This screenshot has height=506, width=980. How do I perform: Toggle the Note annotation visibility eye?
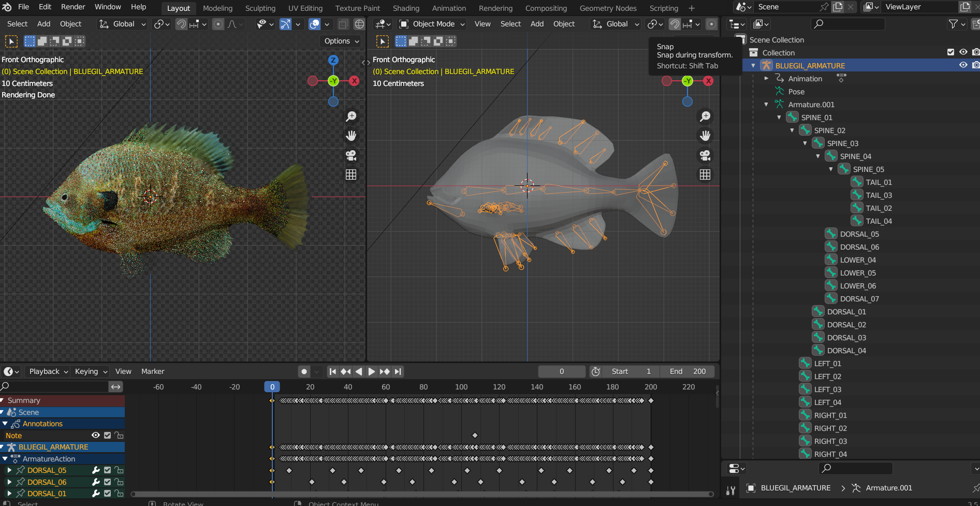tap(96, 436)
